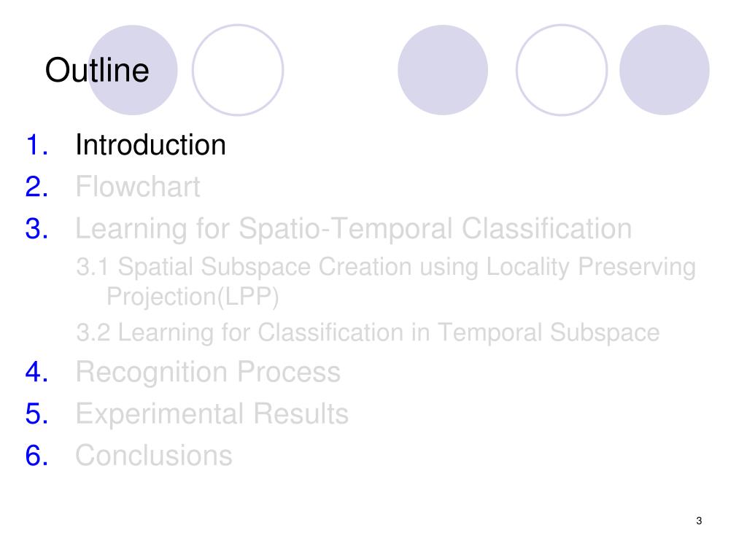This screenshot has height=560, width=747.
Task: Select the Experimental Results item
Action: coord(212,413)
